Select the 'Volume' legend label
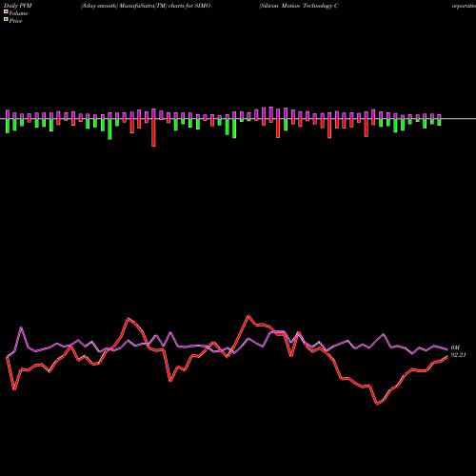This screenshot has height=476, width=476. (18, 13)
